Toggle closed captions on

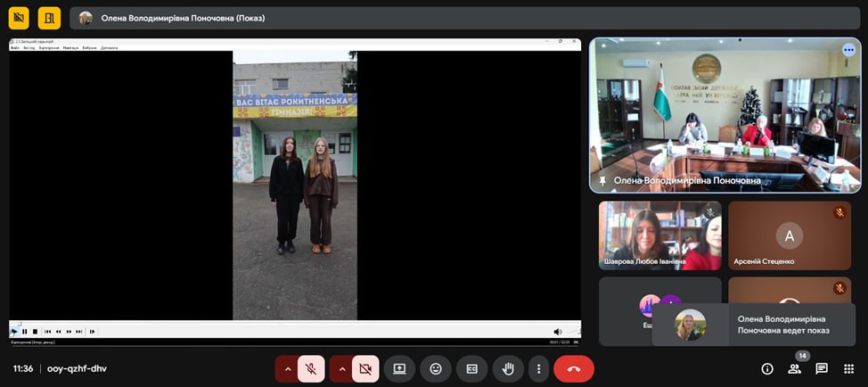point(472,368)
